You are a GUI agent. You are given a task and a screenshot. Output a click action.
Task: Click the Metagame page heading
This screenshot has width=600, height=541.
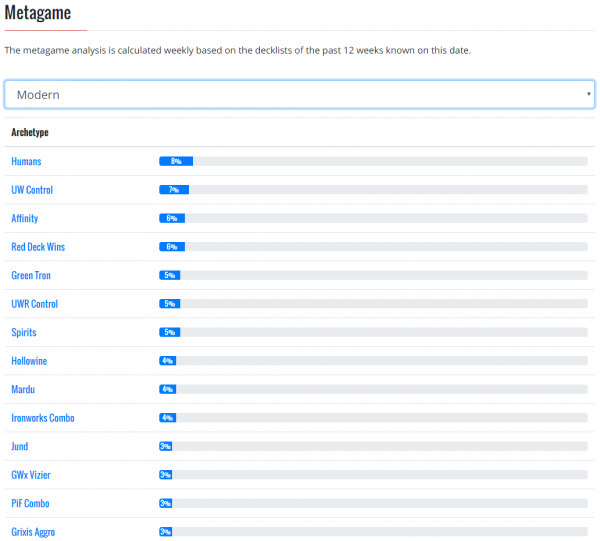pos(38,13)
